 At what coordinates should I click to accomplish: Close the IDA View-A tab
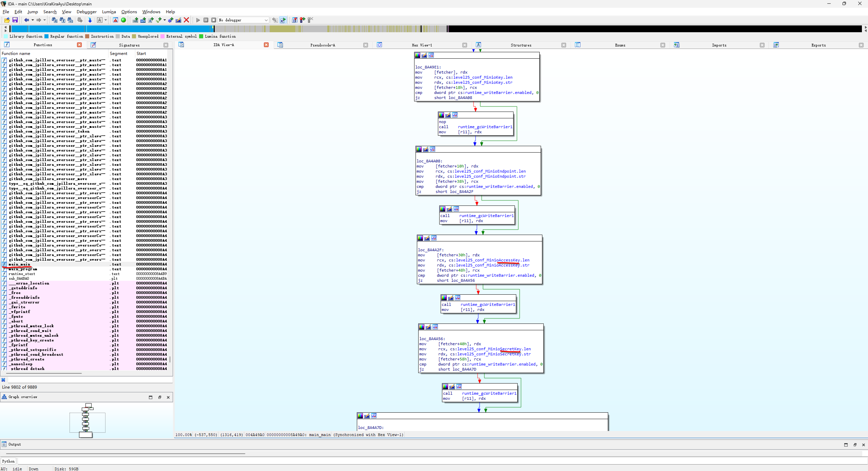click(x=266, y=45)
